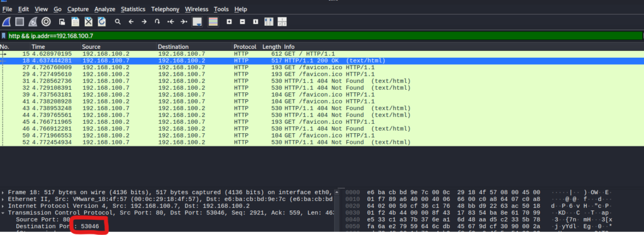The image size is (644, 235).
Task: Collapse Transmission Control Protocol row
Action: 3,213
